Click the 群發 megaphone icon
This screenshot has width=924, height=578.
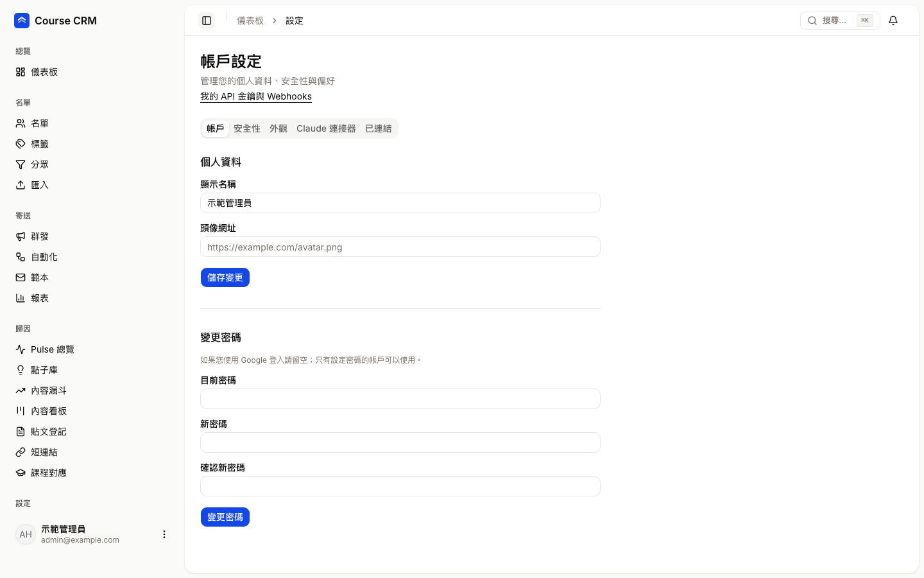point(21,236)
